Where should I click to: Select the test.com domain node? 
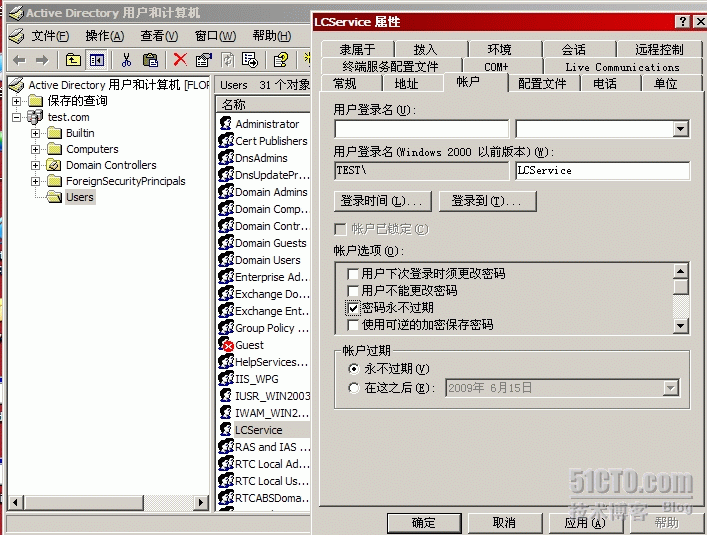[x=69, y=117]
